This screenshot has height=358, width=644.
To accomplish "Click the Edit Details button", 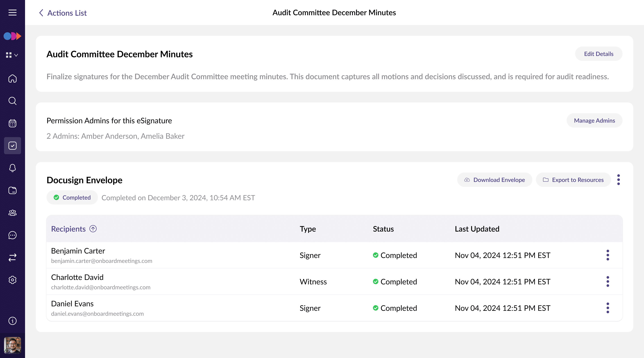I will click(598, 54).
